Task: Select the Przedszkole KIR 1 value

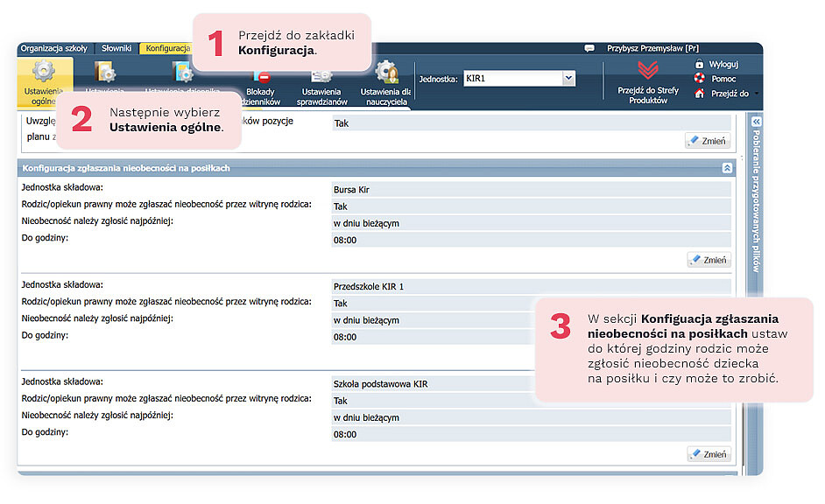Action: 369,286
